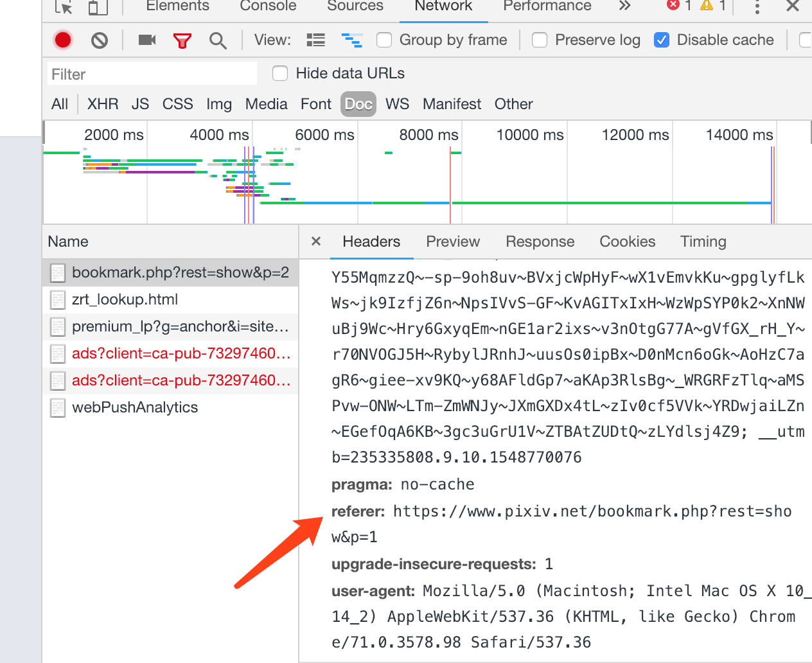Switch to the Sources tab
Viewport: 812px width, 663px height.
coord(355,6)
